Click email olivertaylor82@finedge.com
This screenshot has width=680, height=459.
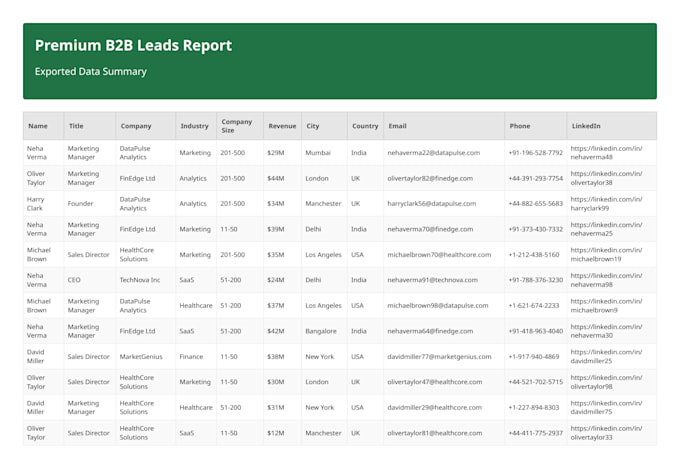coord(430,178)
